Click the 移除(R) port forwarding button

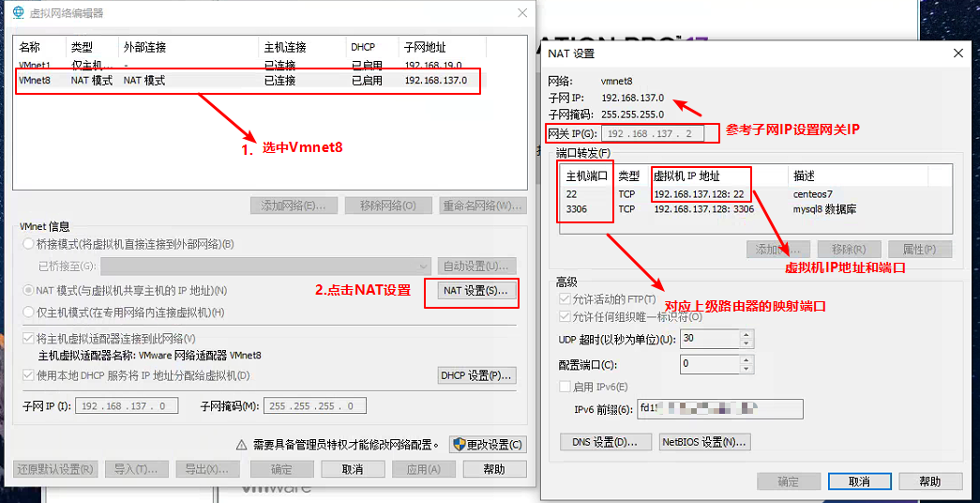850,250
